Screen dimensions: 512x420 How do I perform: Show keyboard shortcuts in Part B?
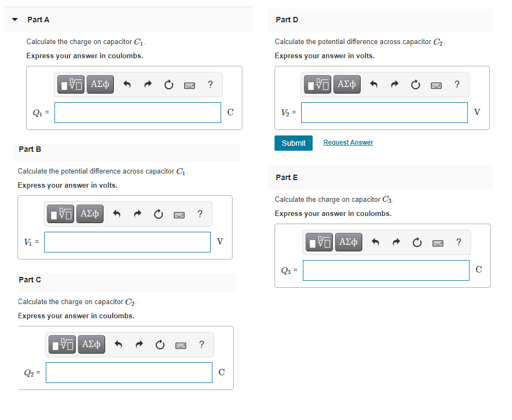click(179, 215)
